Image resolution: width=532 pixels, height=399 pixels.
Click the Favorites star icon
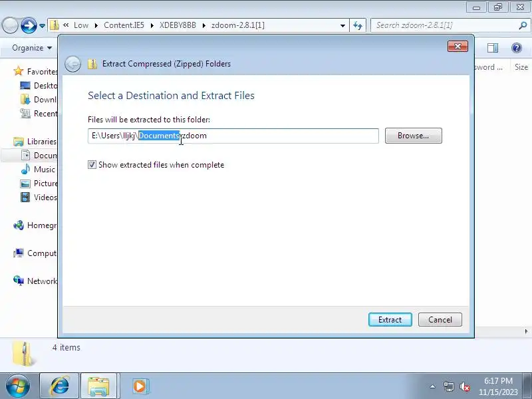coord(19,71)
